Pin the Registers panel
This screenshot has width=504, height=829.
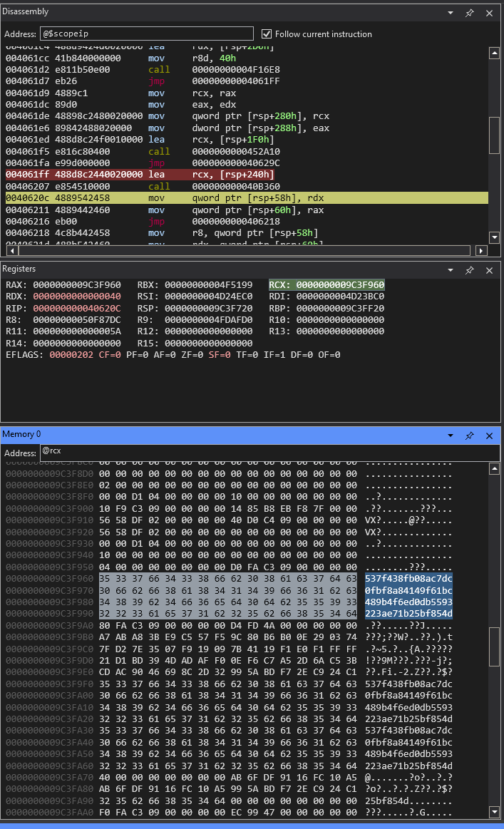click(469, 271)
